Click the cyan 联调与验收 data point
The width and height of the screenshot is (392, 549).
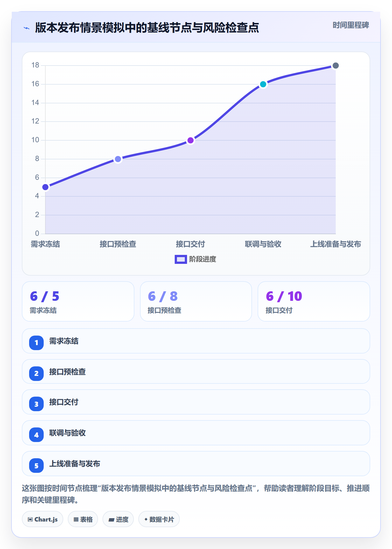tap(263, 84)
